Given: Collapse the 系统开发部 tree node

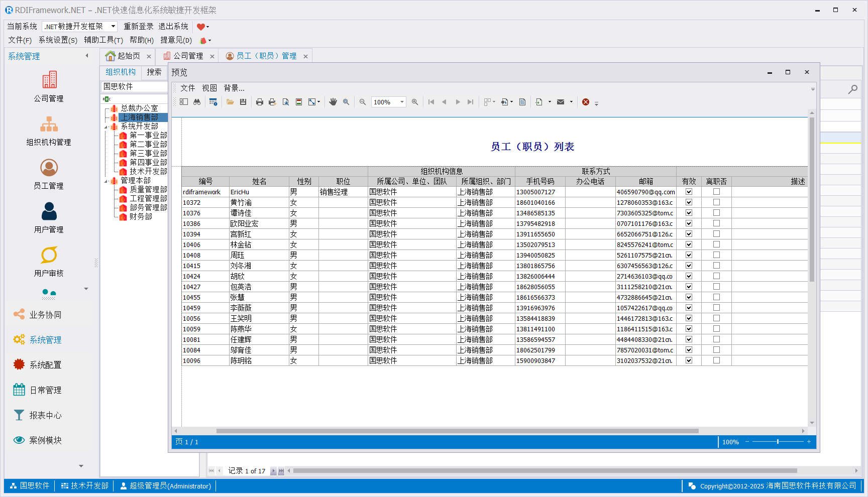Looking at the screenshot, I should coord(106,127).
